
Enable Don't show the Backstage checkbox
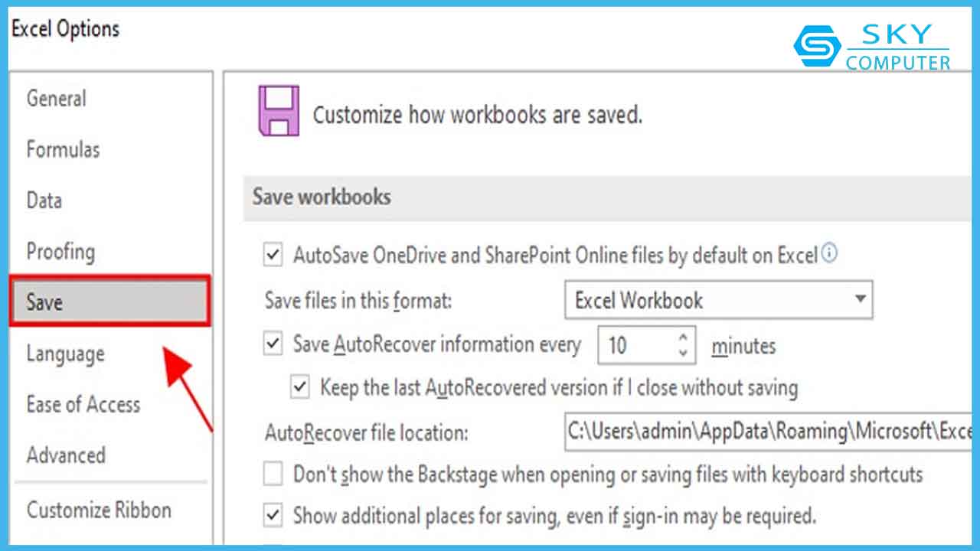(273, 474)
